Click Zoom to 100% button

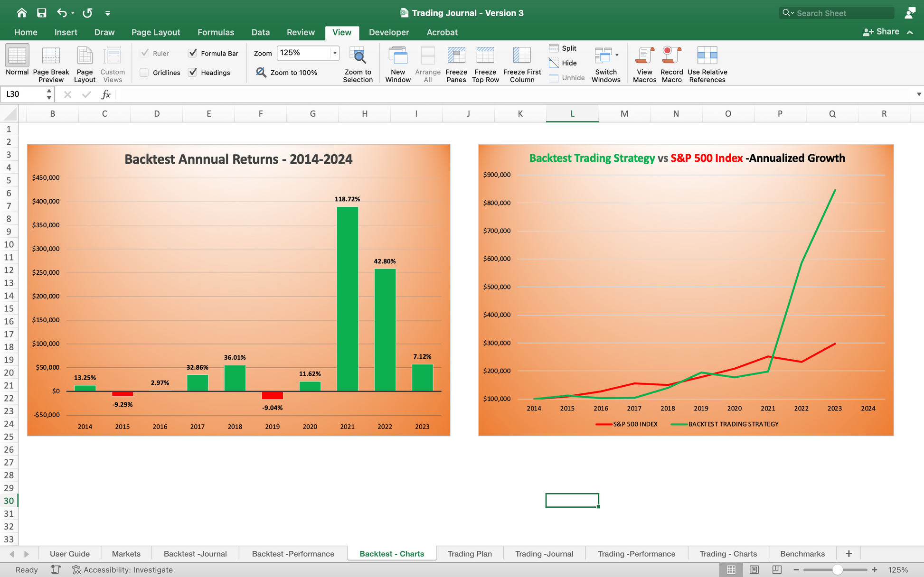287,73
